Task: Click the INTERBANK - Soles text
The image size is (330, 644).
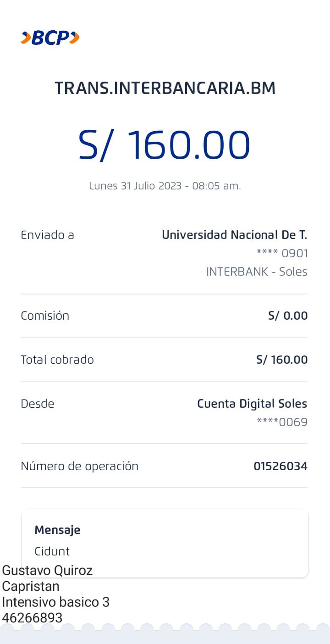Action: pos(257,272)
